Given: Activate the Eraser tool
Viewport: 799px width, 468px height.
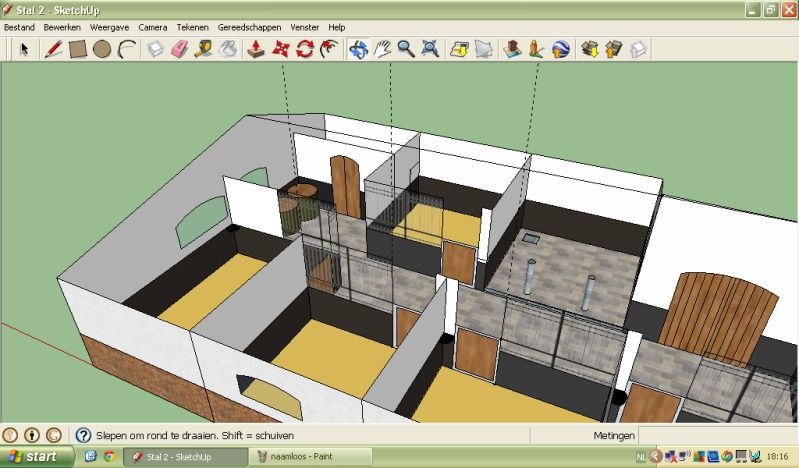Looking at the screenshot, I should (x=181, y=48).
